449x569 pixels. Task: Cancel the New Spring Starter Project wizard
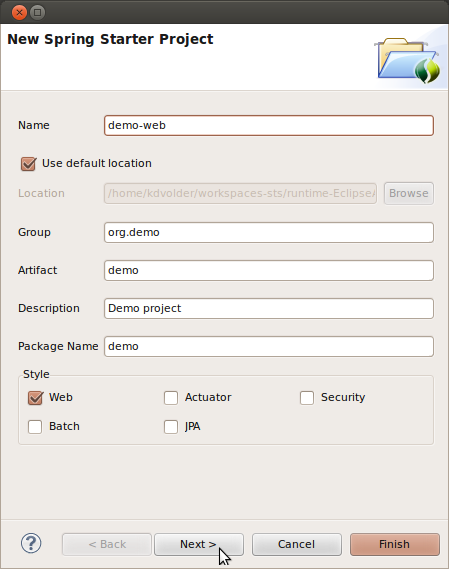tap(297, 544)
